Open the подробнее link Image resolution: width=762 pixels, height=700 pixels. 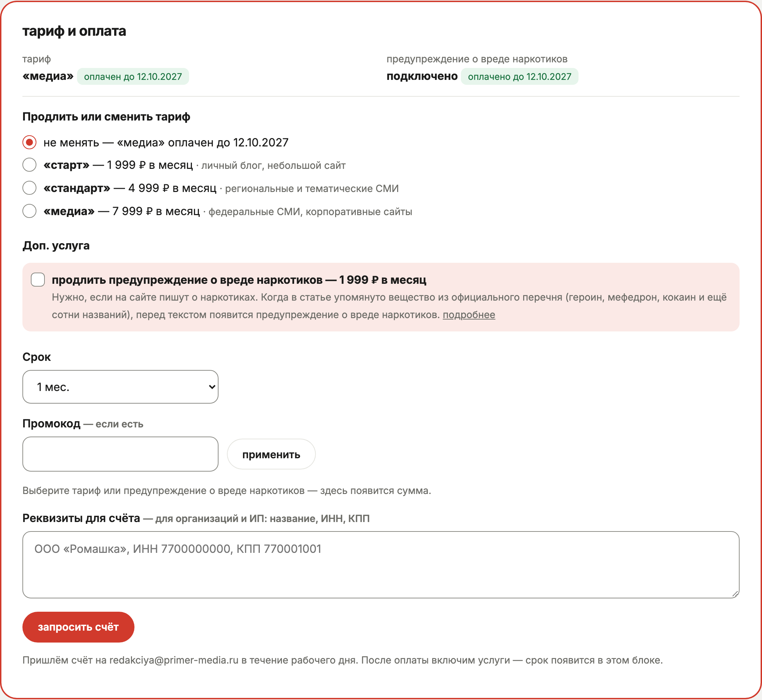point(469,315)
